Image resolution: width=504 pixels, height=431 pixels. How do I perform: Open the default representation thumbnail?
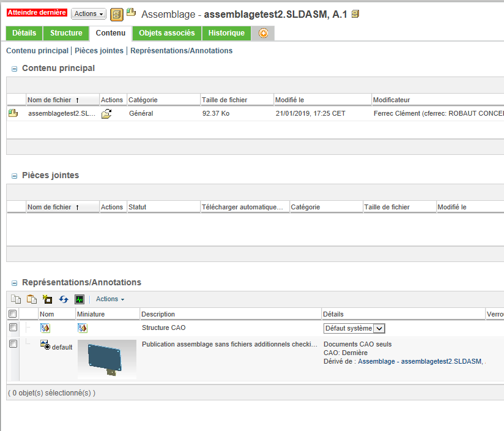107,359
